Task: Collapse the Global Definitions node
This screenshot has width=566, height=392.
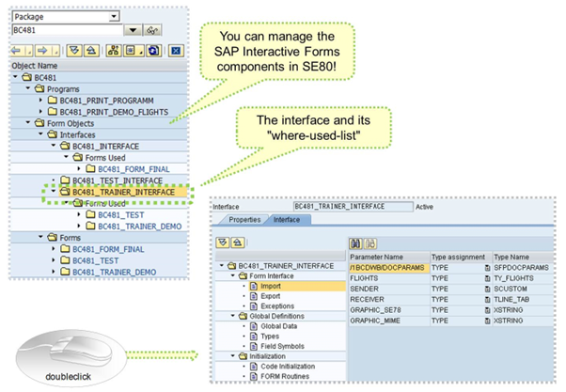Action: point(223,317)
